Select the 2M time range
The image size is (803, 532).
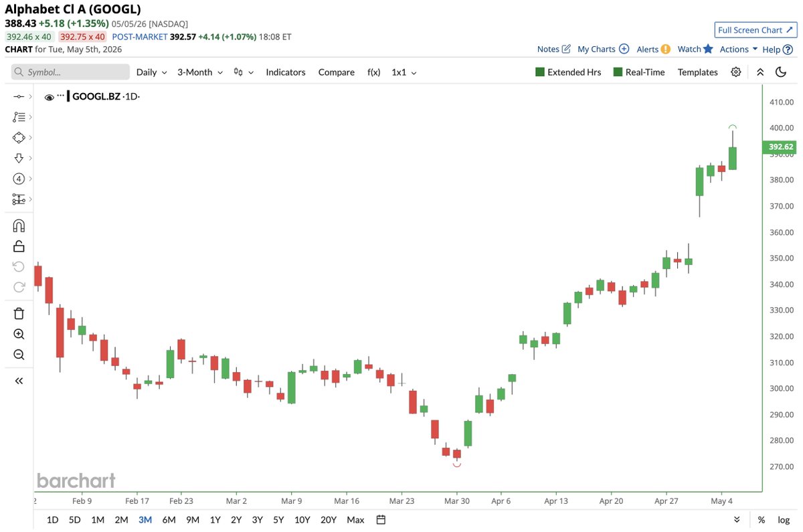(121, 520)
